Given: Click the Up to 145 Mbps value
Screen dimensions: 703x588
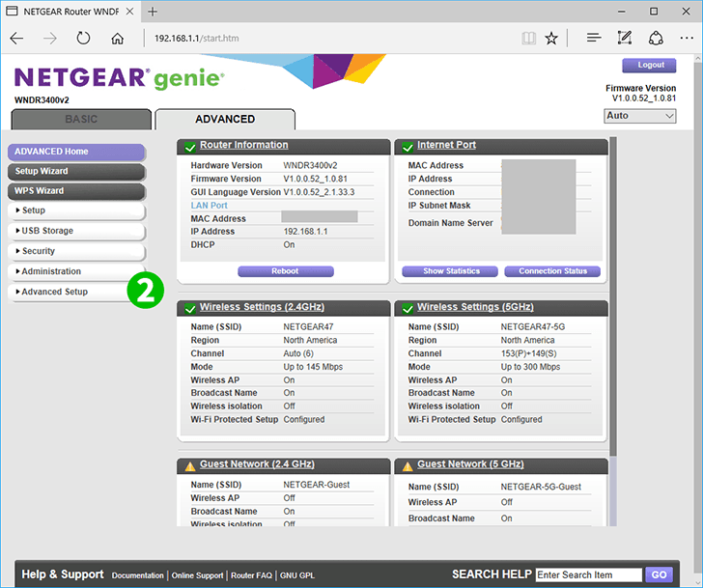Looking at the screenshot, I should [313, 367].
